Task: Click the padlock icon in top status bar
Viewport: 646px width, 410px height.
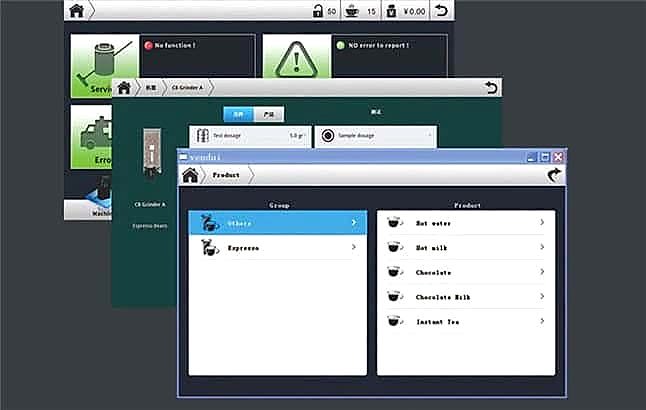Action: pos(318,11)
